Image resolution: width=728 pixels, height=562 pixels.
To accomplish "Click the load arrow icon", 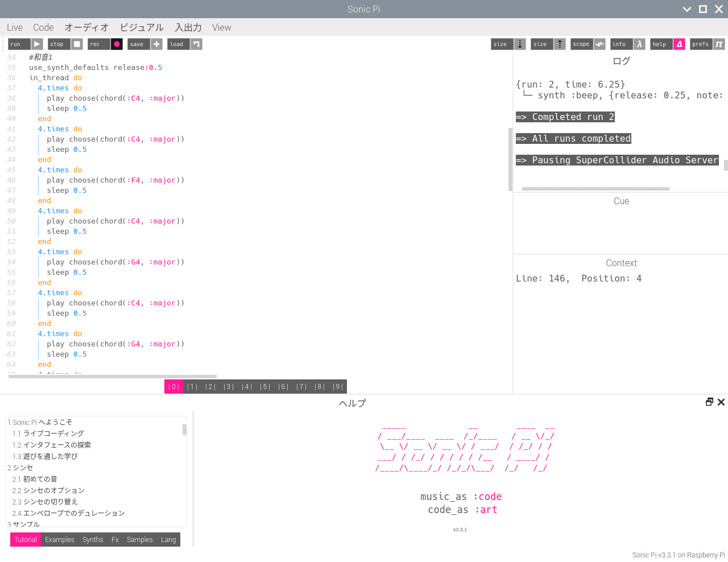I will point(196,44).
